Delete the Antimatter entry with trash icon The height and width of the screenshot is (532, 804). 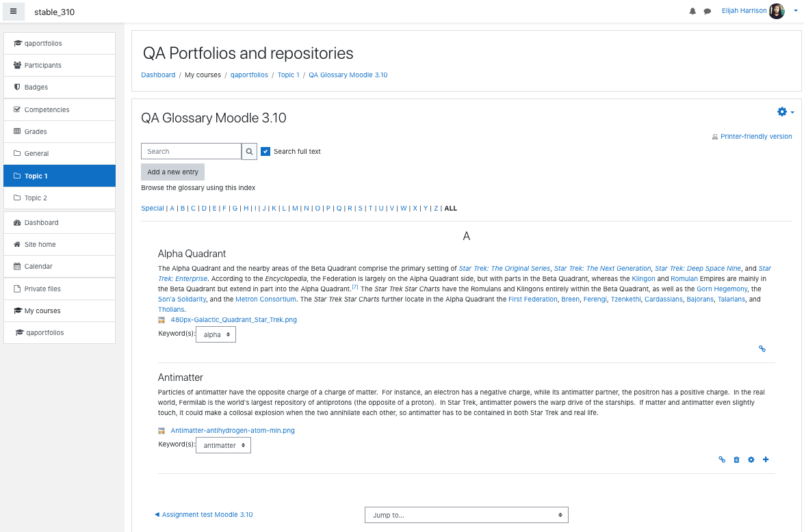736,460
